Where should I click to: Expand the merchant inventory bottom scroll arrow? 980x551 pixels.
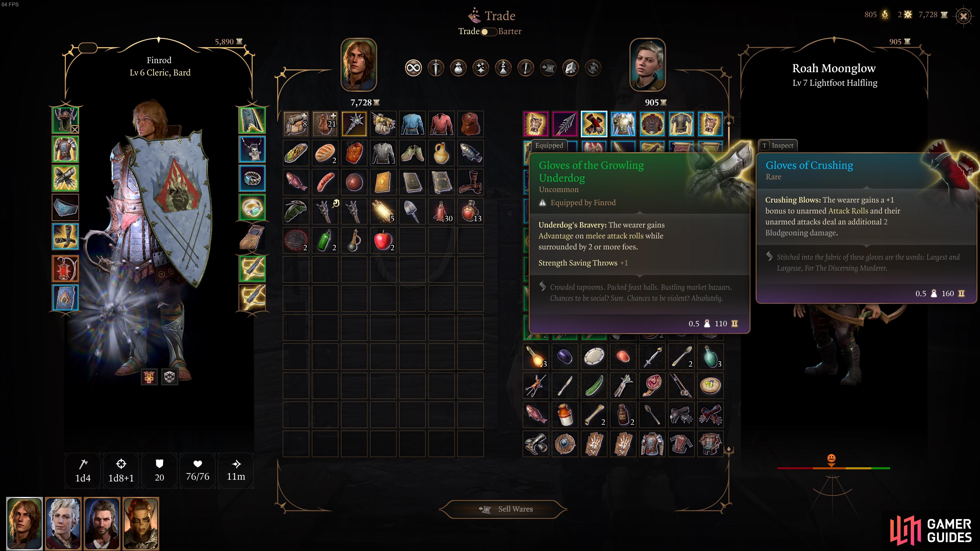point(729,450)
